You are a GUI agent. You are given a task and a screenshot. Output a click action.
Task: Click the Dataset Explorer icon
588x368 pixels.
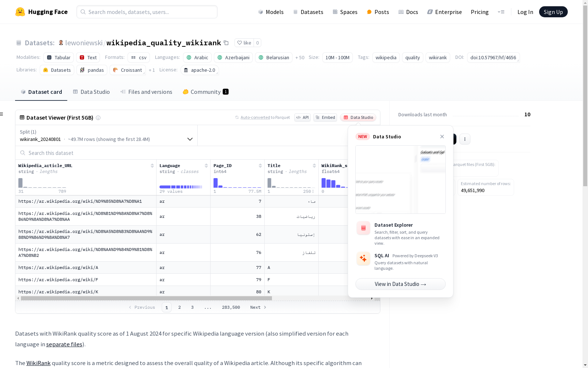coord(363,228)
